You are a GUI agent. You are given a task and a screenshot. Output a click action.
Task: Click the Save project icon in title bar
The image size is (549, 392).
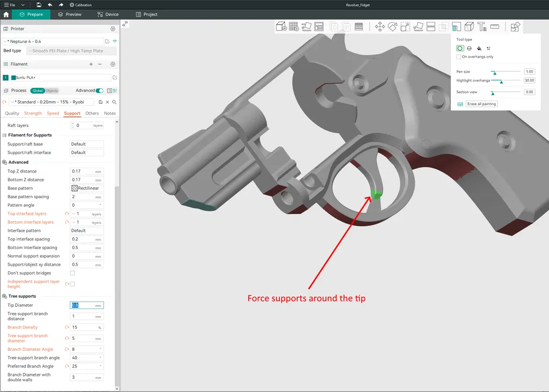click(39, 5)
